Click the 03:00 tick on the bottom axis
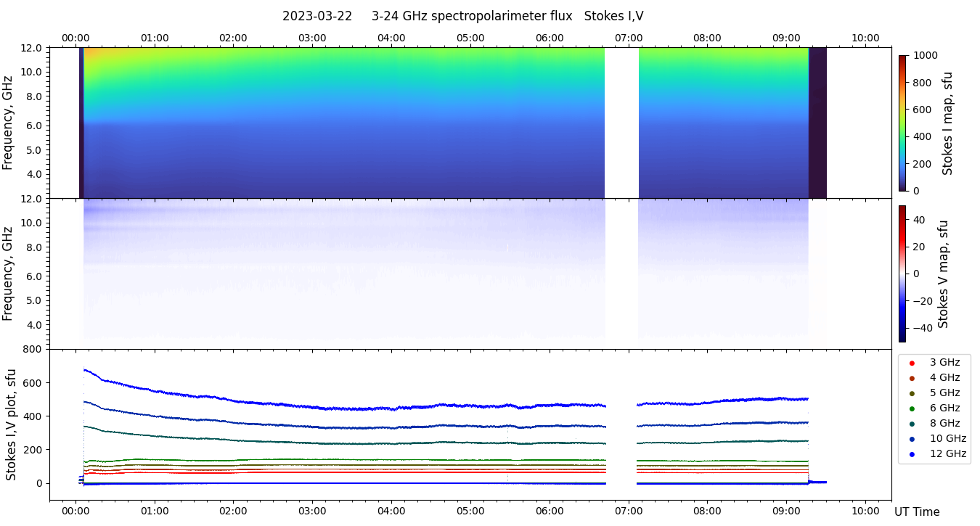The height and width of the screenshot is (526, 980). click(312, 510)
